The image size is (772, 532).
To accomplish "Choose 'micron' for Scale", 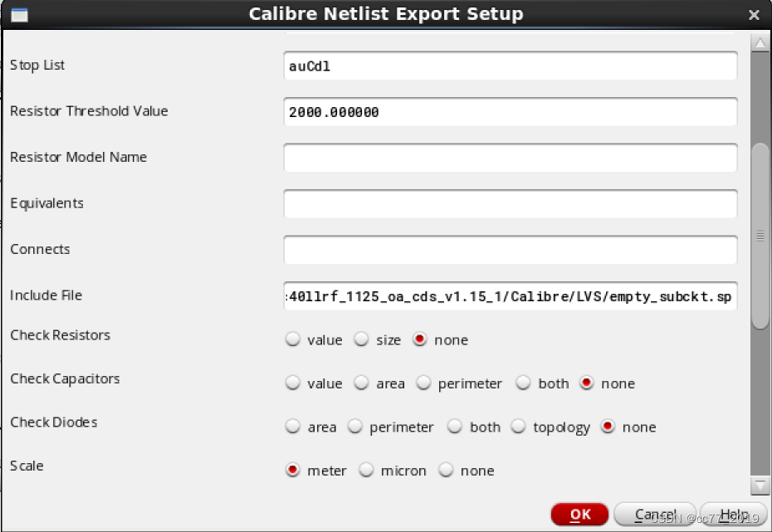I will click(367, 471).
